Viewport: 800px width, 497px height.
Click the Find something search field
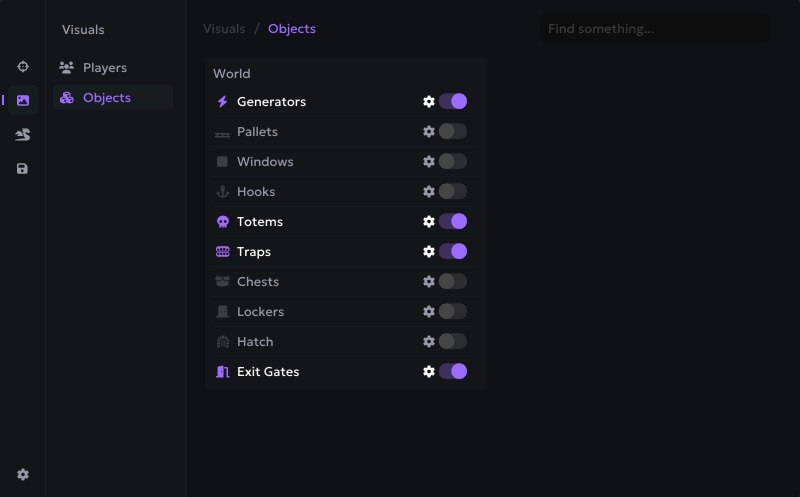[655, 29]
